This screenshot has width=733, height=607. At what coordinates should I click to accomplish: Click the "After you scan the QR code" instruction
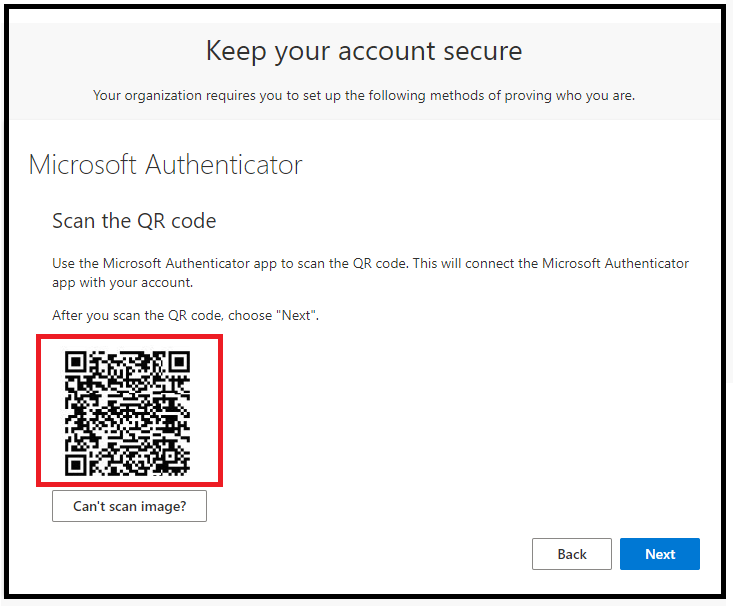click(186, 315)
